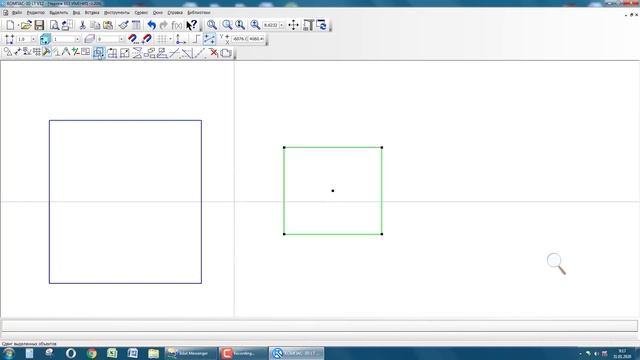Viewport: 640px width, 360px height.
Task: Select the copy objects tool
Action: [149, 53]
